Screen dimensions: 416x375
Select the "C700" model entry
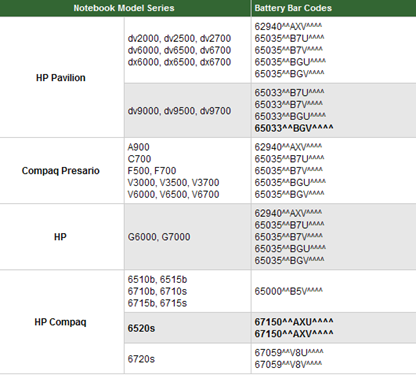click(x=139, y=159)
